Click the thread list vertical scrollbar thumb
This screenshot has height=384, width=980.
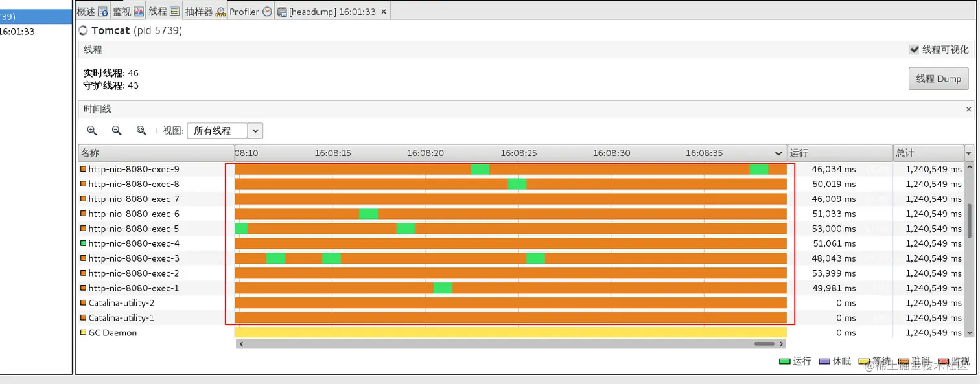[969, 222]
